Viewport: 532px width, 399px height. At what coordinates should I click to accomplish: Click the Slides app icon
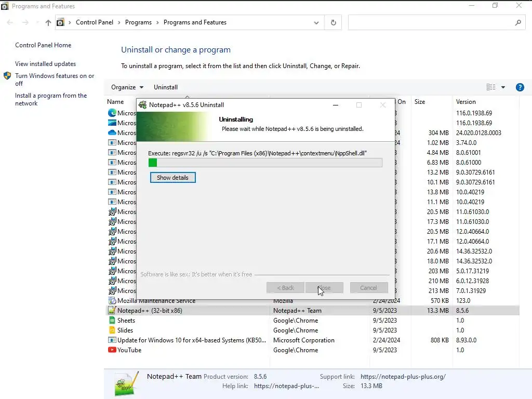point(112,330)
